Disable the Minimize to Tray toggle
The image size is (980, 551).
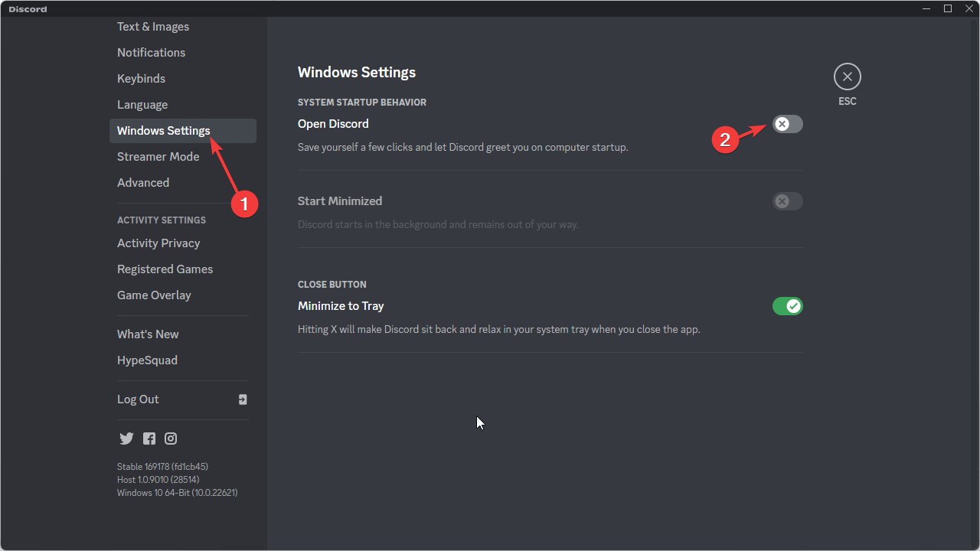tap(787, 305)
